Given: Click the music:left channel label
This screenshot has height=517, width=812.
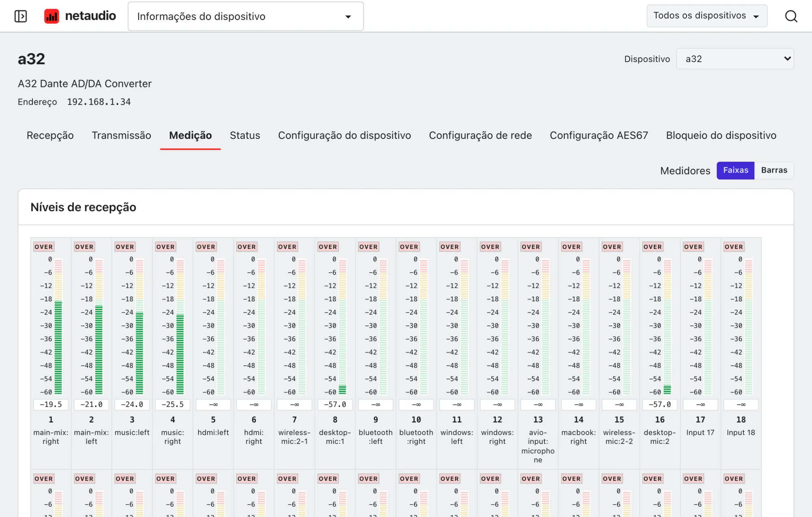Looking at the screenshot, I should click(132, 433).
